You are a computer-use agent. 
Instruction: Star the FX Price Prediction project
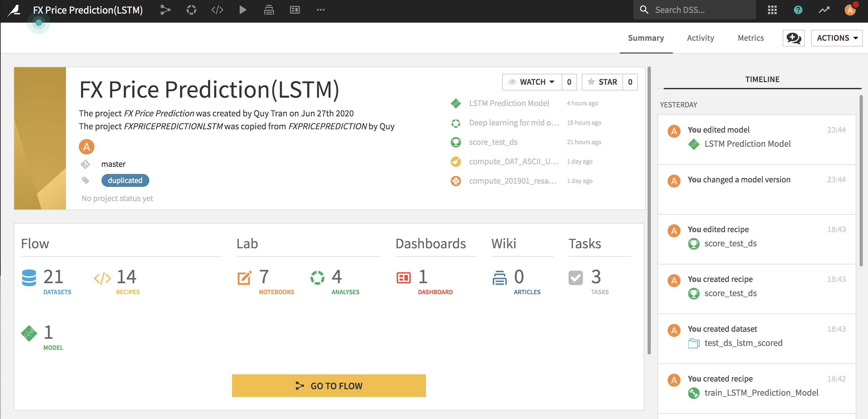pos(602,82)
